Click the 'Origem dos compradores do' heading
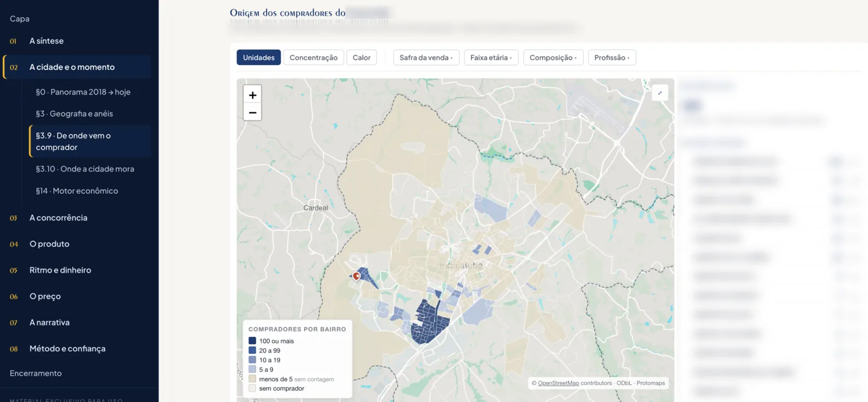Screen dimensions: 868x402 coord(288,13)
